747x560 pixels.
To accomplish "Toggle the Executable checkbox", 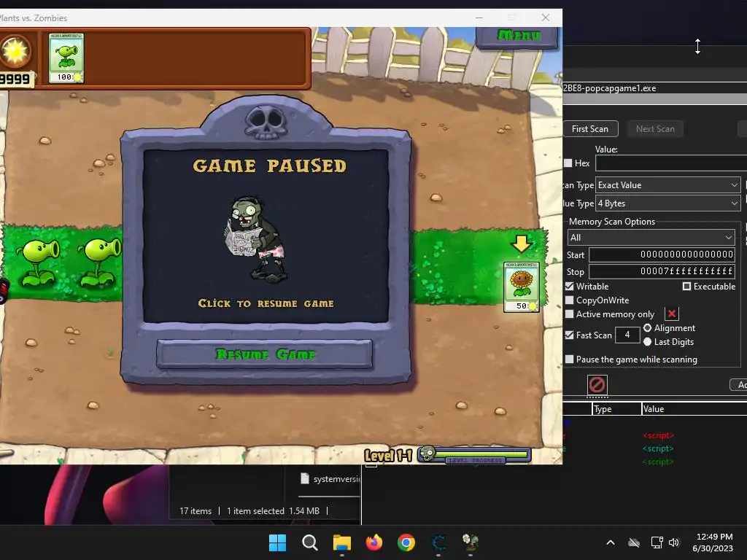I will pos(686,286).
